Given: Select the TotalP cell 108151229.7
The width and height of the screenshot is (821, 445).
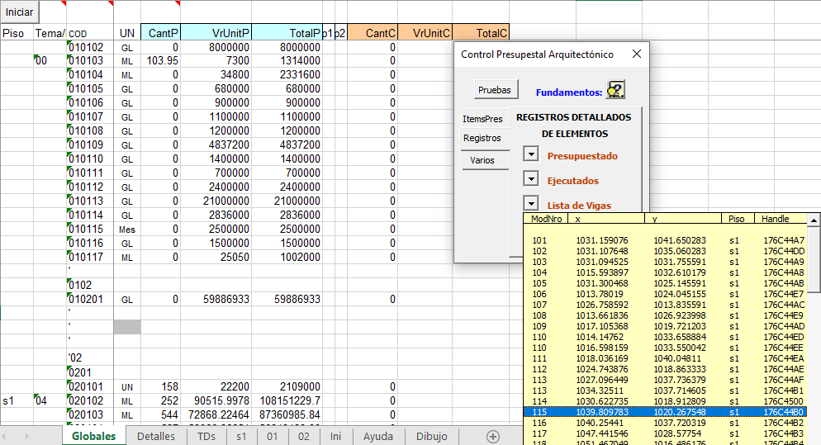Looking at the screenshot, I should point(287,400).
